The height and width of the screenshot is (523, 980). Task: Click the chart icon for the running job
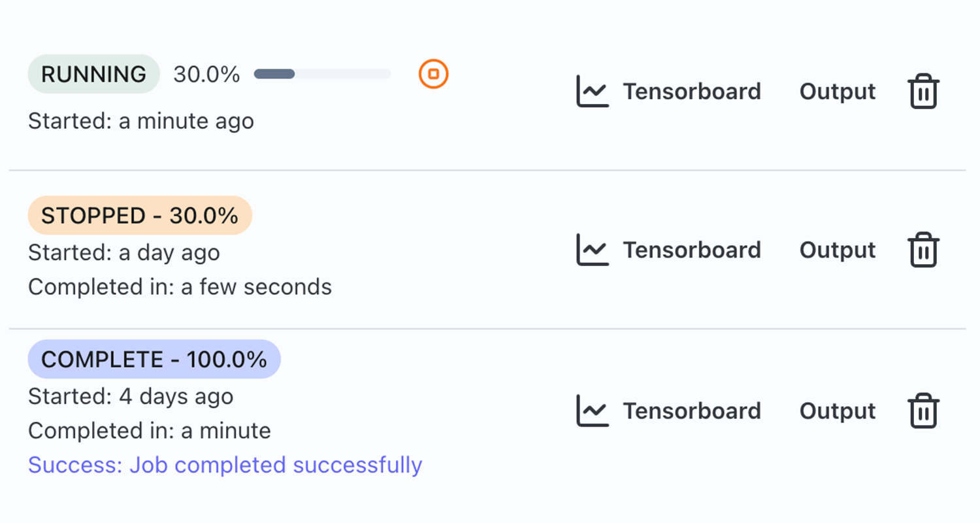593,92
